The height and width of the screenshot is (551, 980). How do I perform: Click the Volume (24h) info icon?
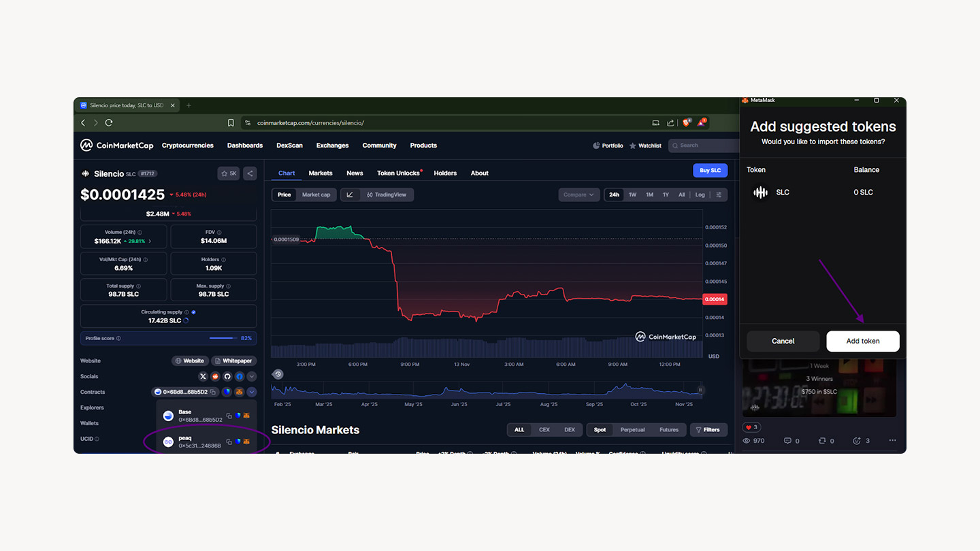tap(140, 232)
